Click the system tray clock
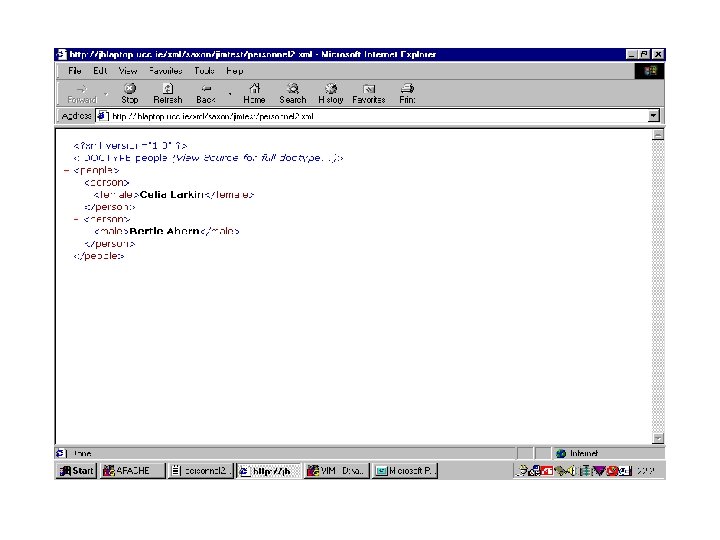 pyautogui.click(x=646, y=471)
